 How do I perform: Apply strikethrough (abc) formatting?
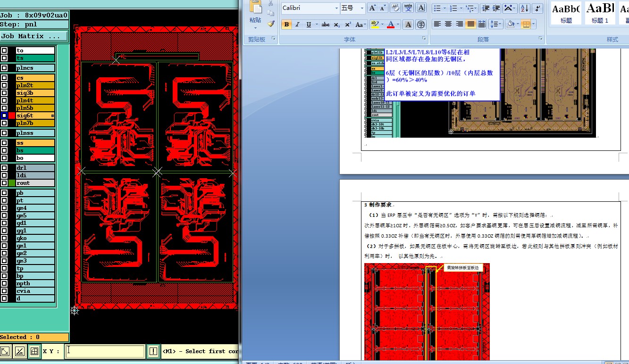click(326, 25)
